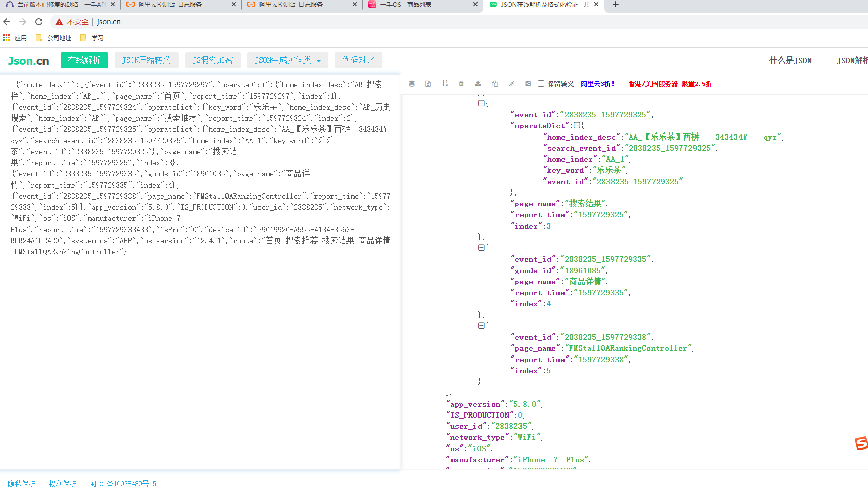Screen dimensions: 868x489
Task: Click the not-secure warning icon in address bar
Action: (59, 22)
